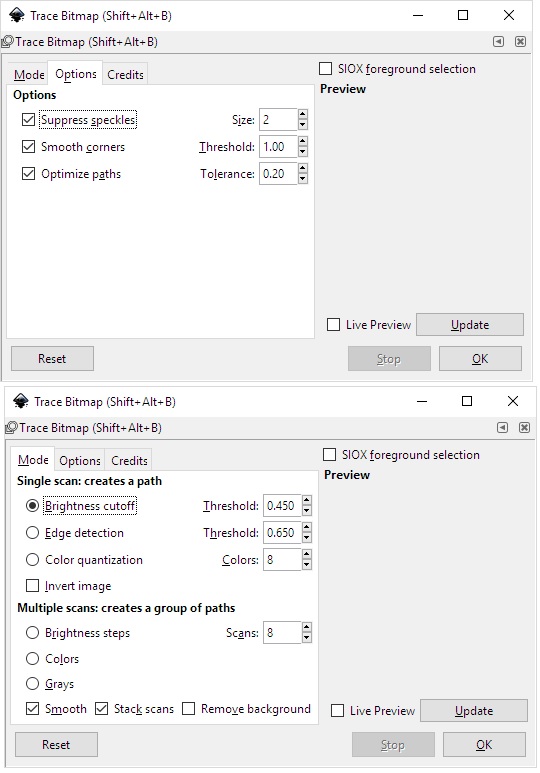Image resolution: width=540 pixels, height=773 pixels.
Task: Decrease Smooth corners Threshold
Action: [303, 152]
